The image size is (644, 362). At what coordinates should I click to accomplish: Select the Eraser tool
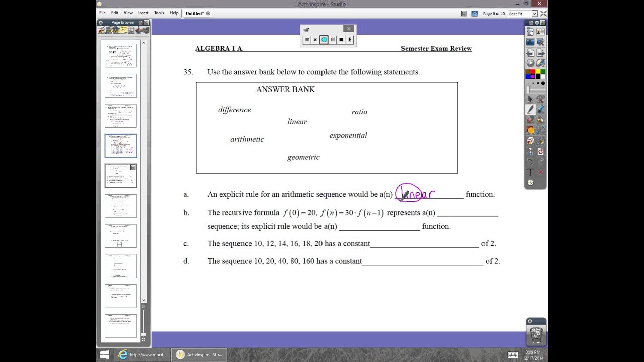[x=530, y=120]
